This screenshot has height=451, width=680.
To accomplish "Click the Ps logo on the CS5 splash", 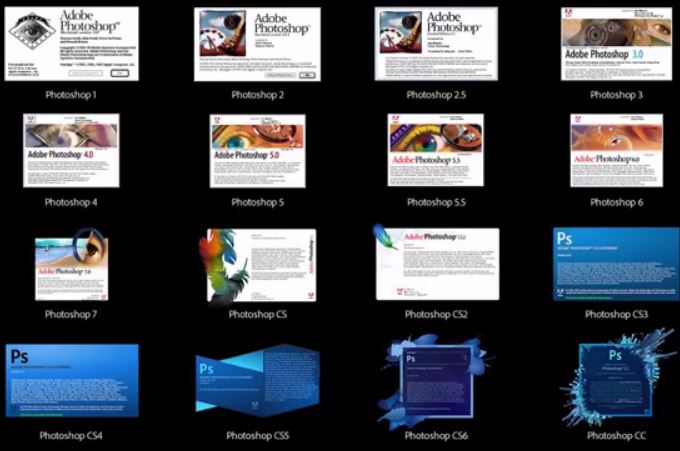I will point(206,369).
